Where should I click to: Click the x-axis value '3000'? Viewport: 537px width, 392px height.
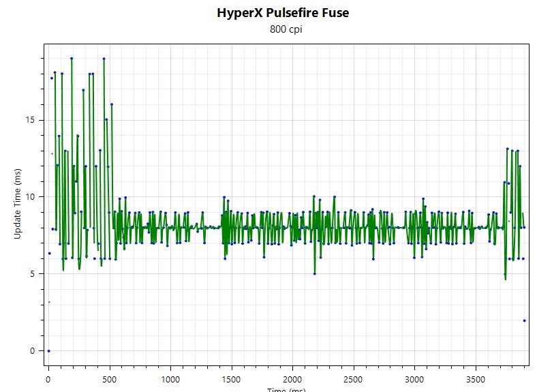414,380
